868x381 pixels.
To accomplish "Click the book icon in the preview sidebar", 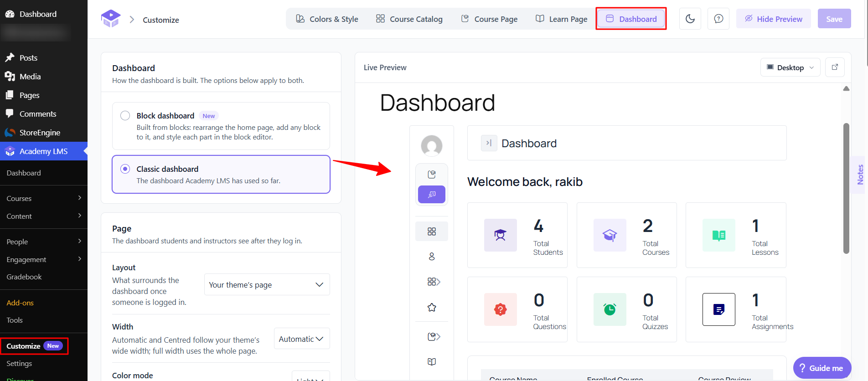I will tap(432, 362).
